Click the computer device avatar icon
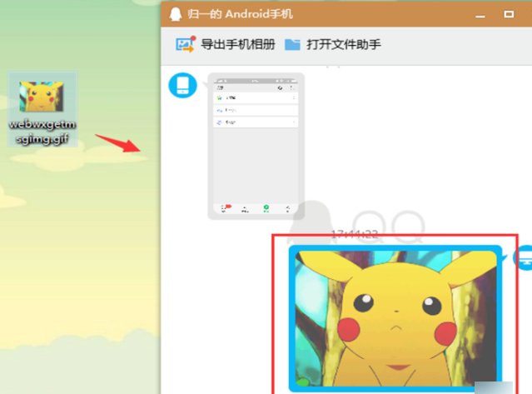The image size is (532, 394). coord(524,258)
